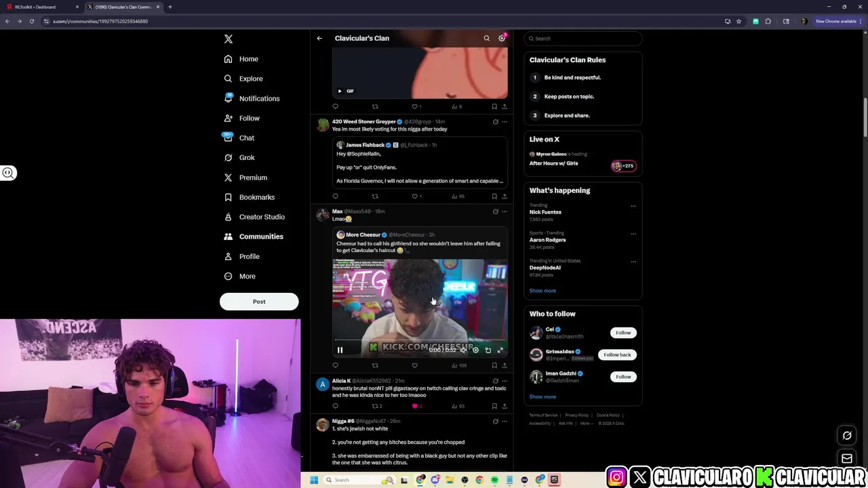Viewport: 868px width, 488px height.
Task: Click the Windows Start button
Action: [314, 480]
